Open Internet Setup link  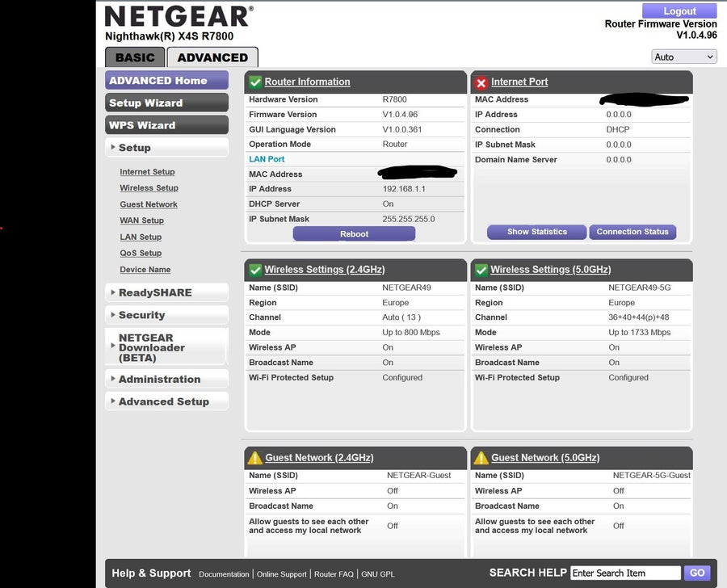click(147, 172)
